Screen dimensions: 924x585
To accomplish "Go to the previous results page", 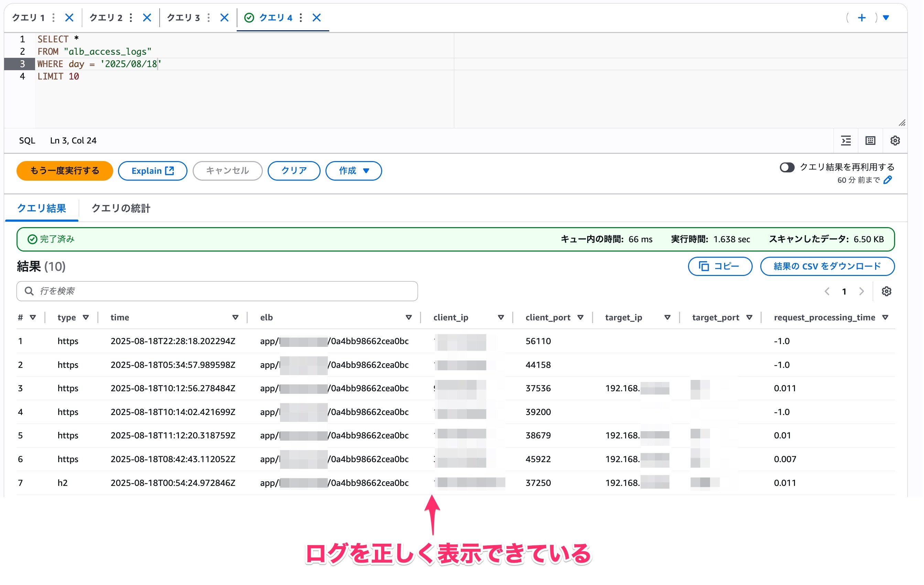I will click(x=827, y=291).
